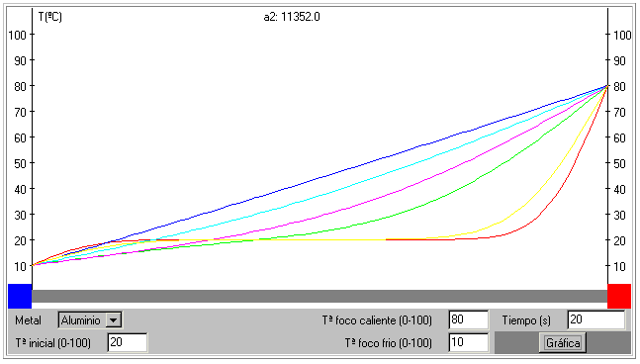The image size is (640, 364).
Task: Click the 50 tick on right axis
Action: (619, 163)
